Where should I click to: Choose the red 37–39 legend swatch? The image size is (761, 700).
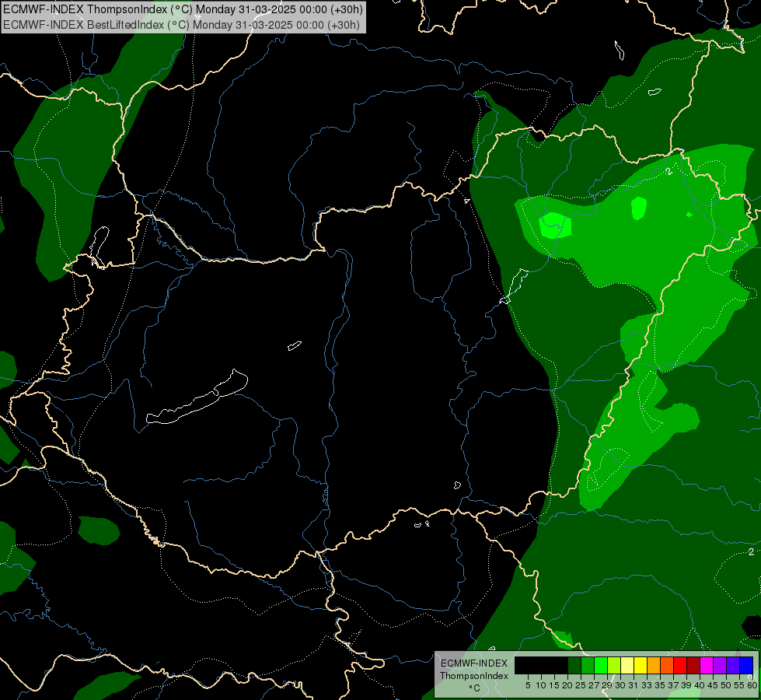click(680, 665)
